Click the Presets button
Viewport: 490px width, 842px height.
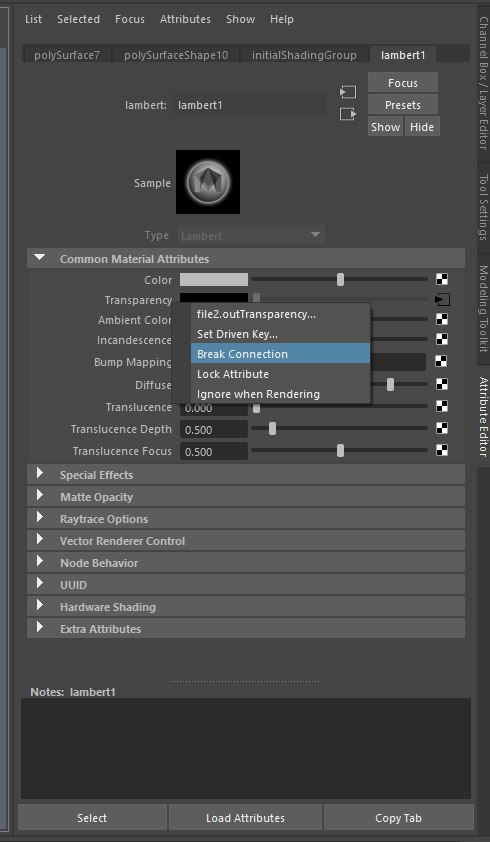click(x=402, y=105)
